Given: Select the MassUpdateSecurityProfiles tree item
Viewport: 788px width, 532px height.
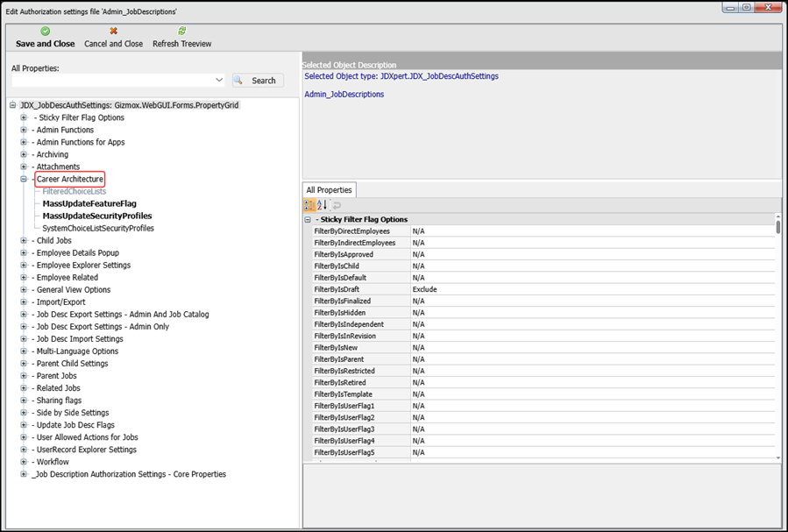Looking at the screenshot, I should [97, 216].
